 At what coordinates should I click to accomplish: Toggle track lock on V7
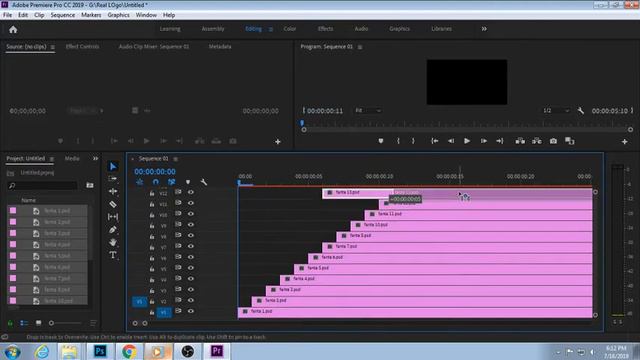152,247
